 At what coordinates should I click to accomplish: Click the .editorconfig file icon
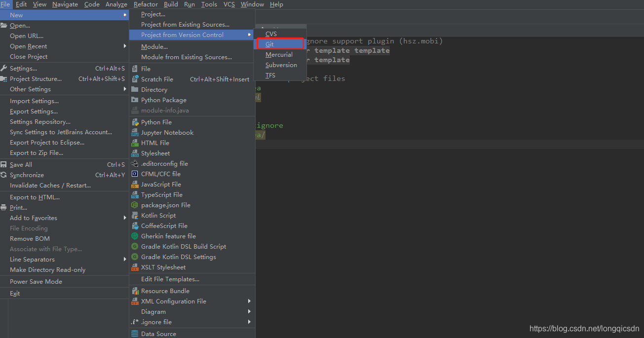point(135,164)
